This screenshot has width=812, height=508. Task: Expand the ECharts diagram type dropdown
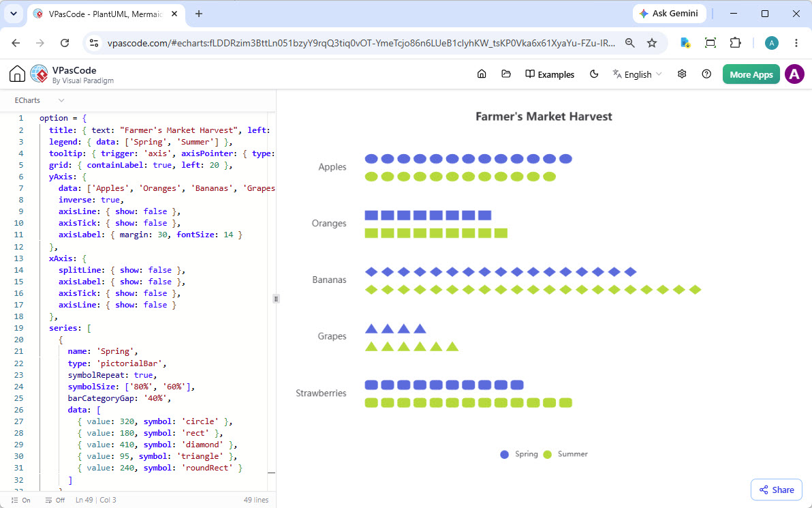(x=40, y=100)
